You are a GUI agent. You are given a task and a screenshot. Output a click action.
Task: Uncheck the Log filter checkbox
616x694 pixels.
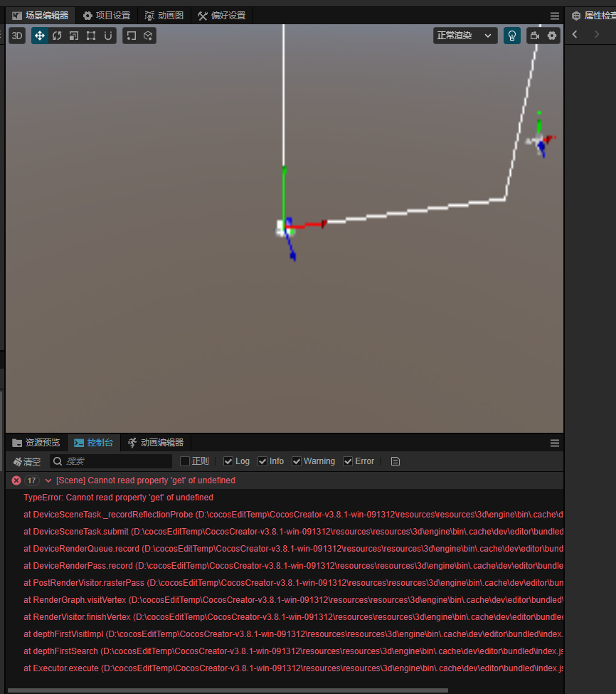[x=228, y=461]
